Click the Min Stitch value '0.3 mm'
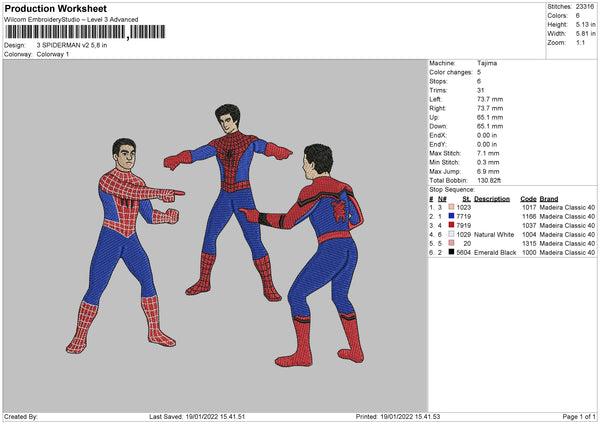 488,163
